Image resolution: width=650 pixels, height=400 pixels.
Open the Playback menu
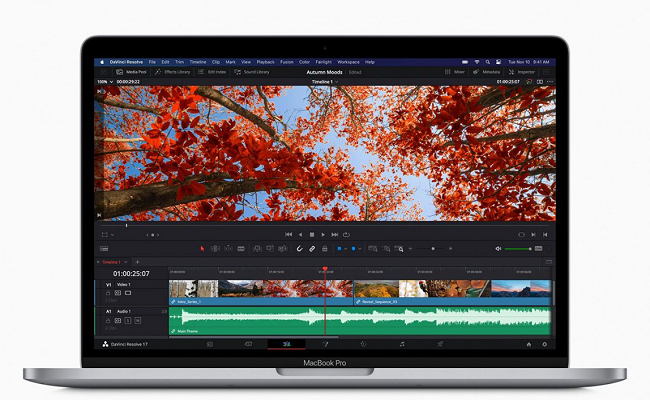coord(265,62)
